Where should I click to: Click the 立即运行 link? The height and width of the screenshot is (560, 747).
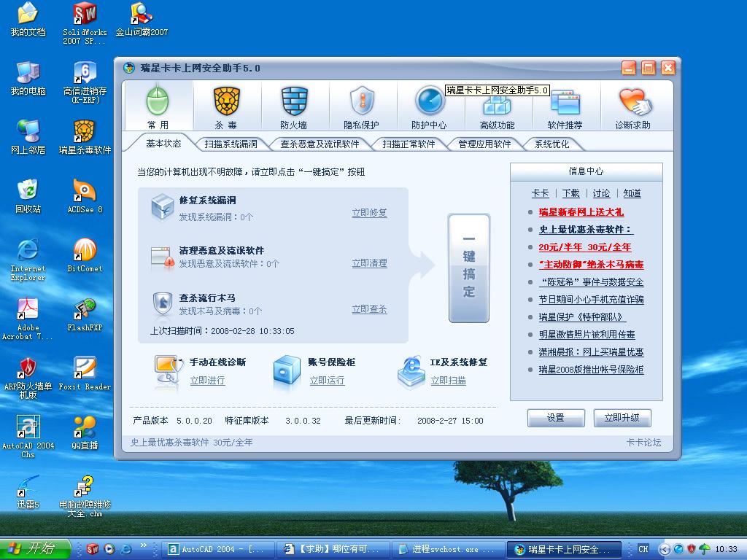pos(327,380)
